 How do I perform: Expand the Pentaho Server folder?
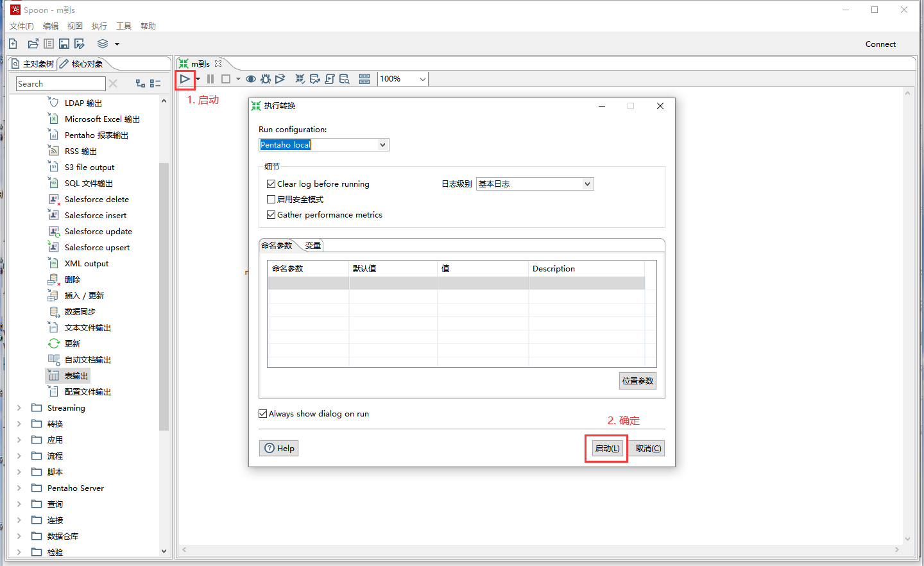coord(19,488)
